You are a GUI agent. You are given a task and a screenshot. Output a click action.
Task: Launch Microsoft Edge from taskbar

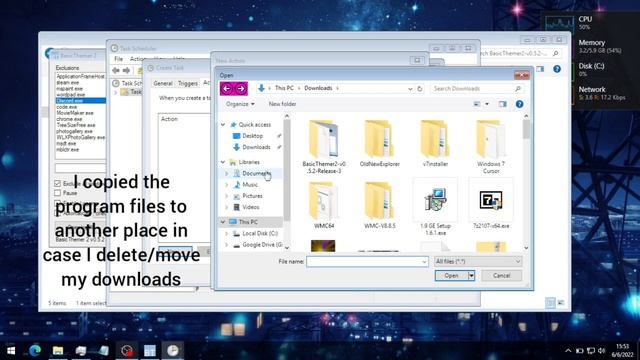[x=35, y=351]
